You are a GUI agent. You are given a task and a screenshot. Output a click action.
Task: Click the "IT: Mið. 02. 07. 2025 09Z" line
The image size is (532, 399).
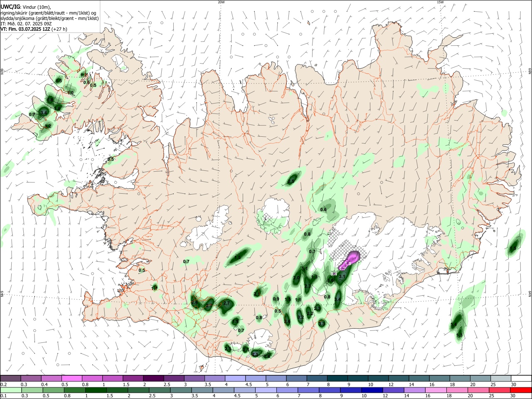click(x=26, y=24)
